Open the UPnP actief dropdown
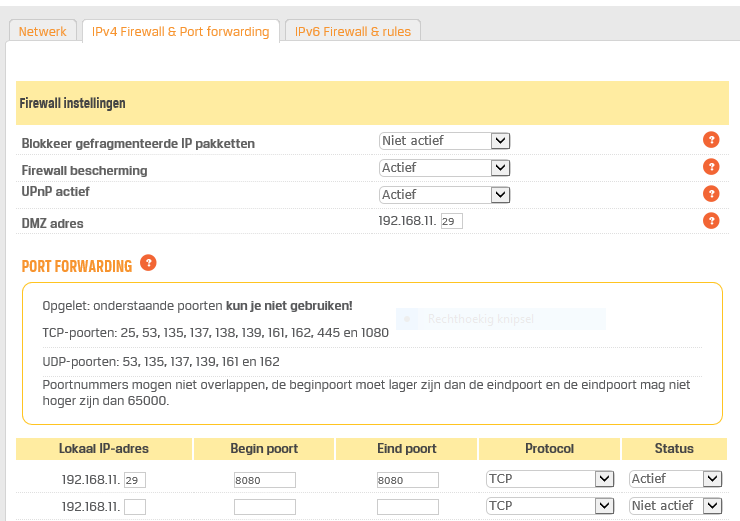Viewport: 740px width, 521px height. (x=445, y=195)
